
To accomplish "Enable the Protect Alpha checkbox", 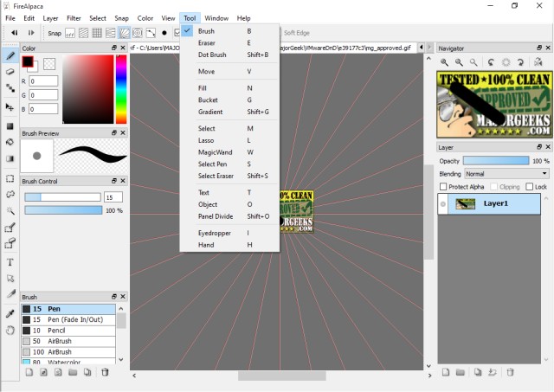I will (x=443, y=186).
